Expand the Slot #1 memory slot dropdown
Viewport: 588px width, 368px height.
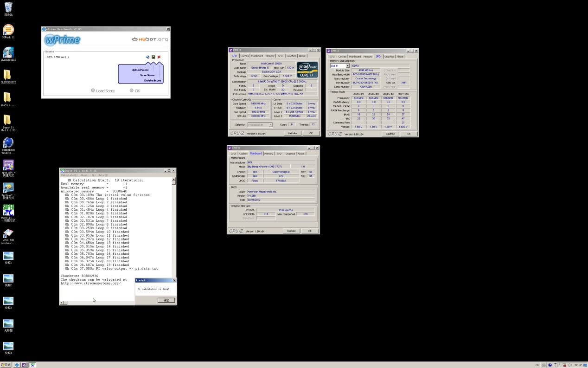tap(347, 66)
